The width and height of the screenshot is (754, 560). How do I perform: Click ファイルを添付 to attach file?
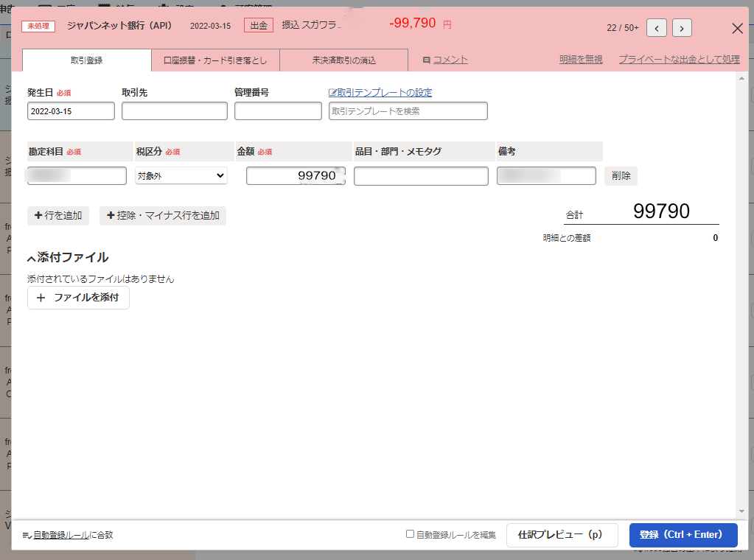coord(78,298)
